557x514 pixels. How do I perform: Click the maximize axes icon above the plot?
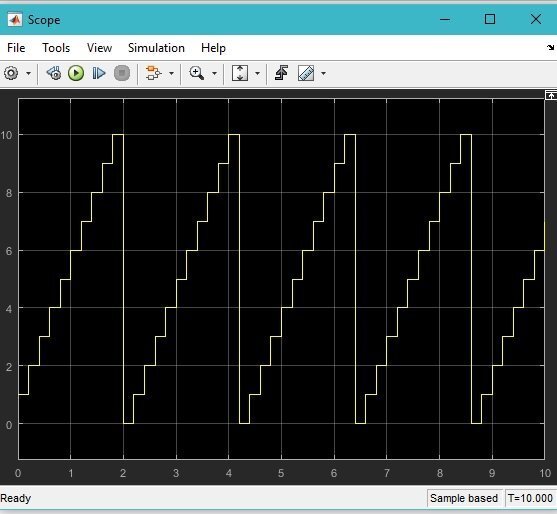(551, 95)
